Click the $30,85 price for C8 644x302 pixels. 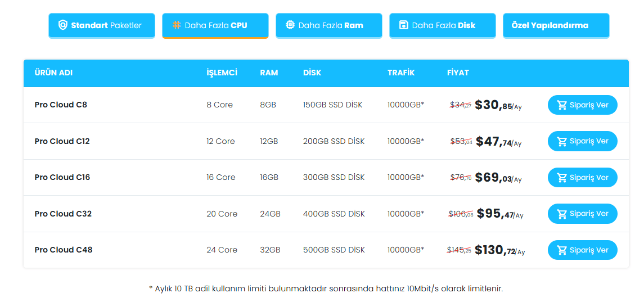tap(493, 105)
